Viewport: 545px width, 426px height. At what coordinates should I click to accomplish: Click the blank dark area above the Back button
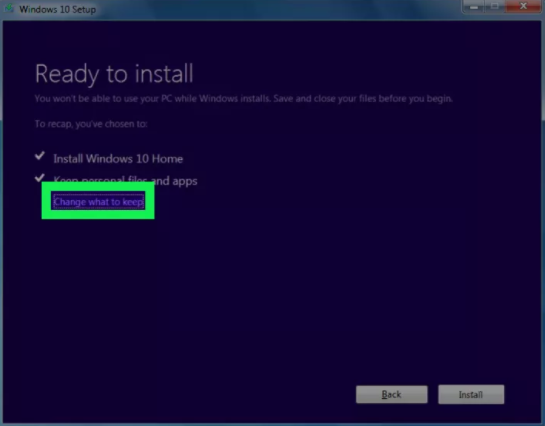392,313
